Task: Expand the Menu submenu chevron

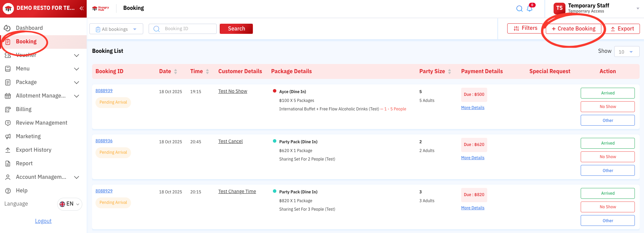Action: coord(77,69)
